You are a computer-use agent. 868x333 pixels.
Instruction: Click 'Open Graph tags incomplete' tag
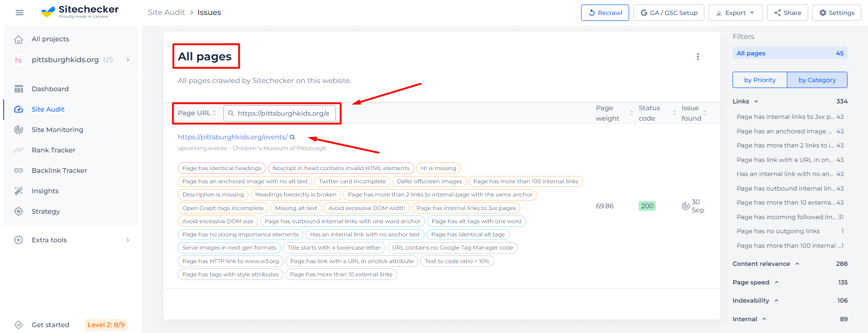(223, 208)
